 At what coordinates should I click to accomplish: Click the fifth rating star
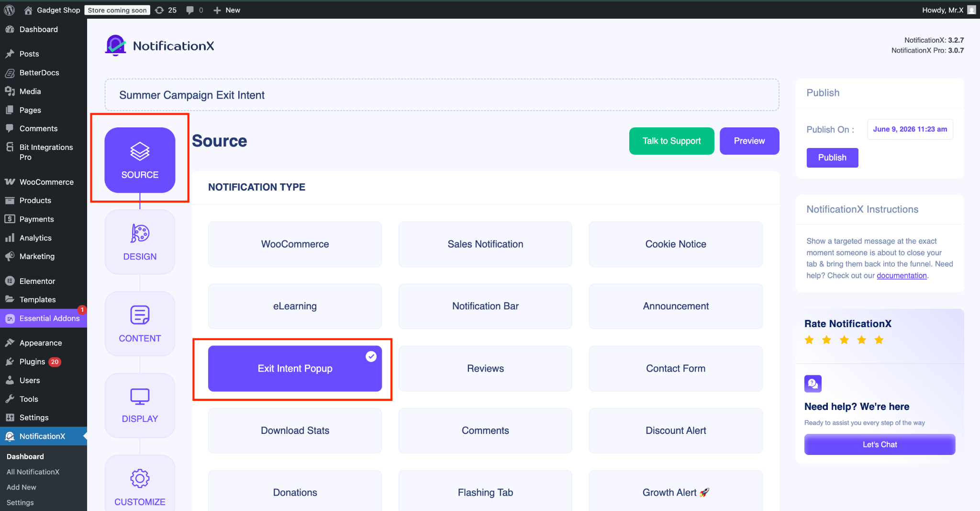click(x=879, y=340)
